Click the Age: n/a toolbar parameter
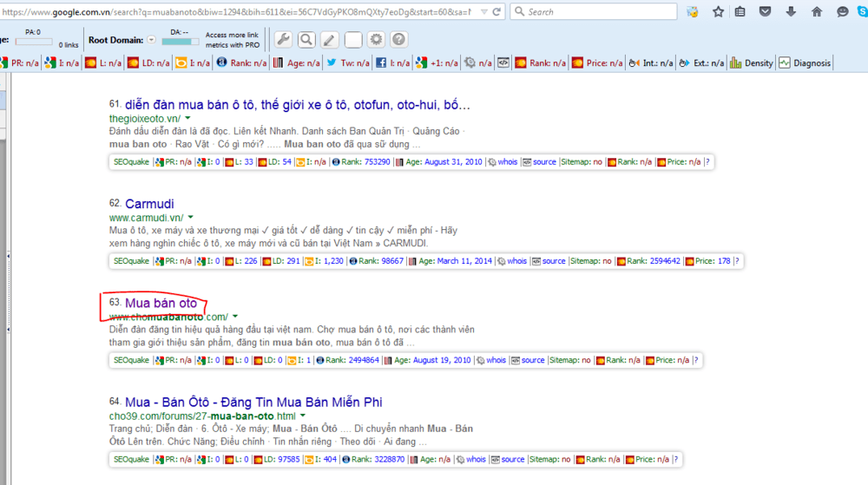 tap(296, 63)
